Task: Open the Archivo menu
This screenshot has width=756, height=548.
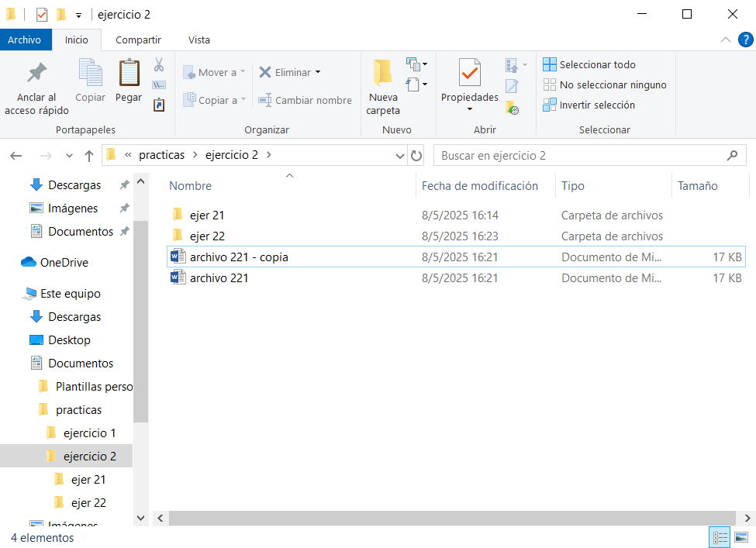Action: [x=25, y=40]
